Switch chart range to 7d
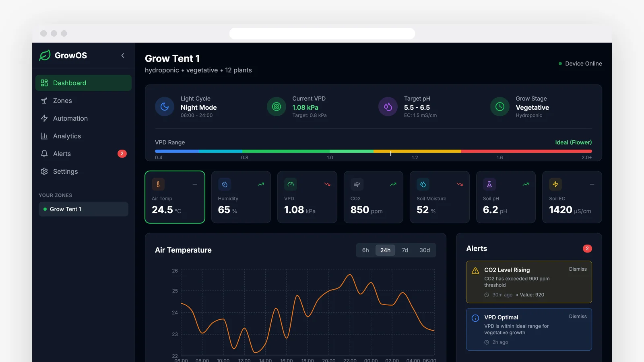644x362 pixels. [x=405, y=250]
